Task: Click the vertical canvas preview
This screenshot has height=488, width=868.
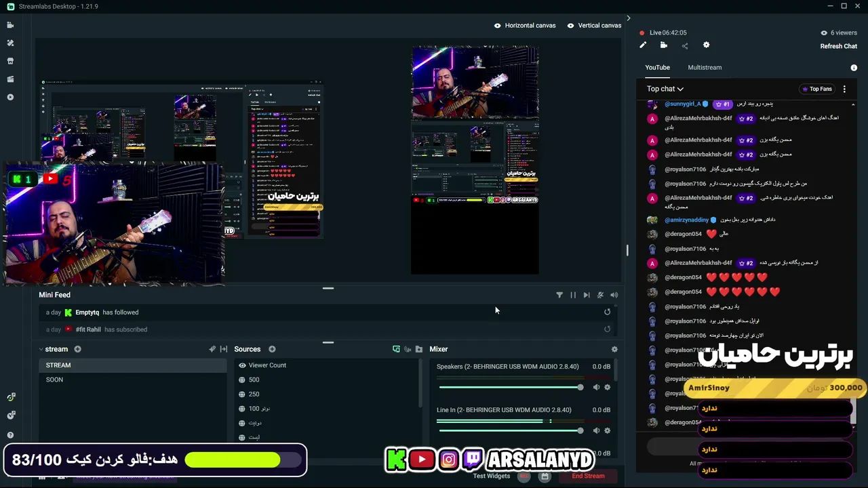Action: (475, 160)
